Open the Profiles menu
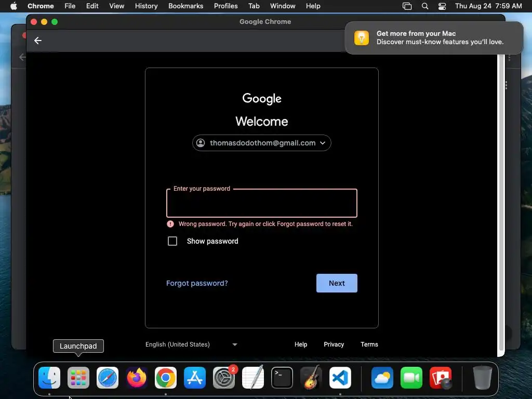Viewport: 532px width, 399px height. tap(225, 6)
